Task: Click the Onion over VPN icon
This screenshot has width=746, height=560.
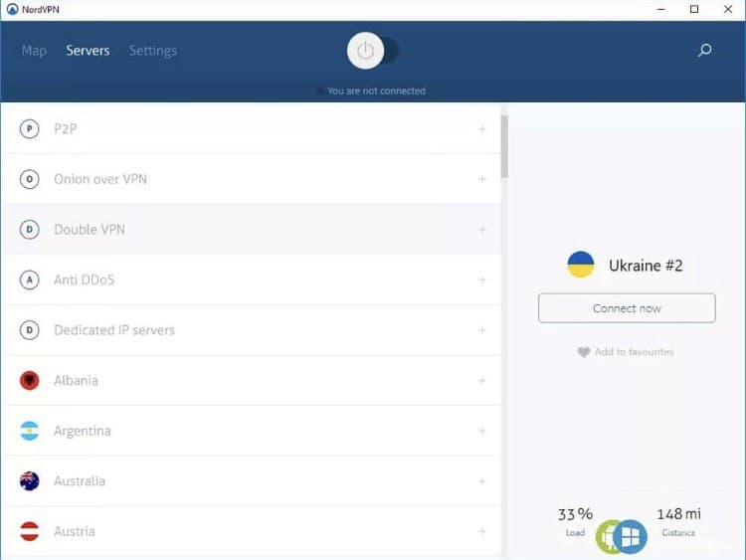Action: (x=30, y=179)
